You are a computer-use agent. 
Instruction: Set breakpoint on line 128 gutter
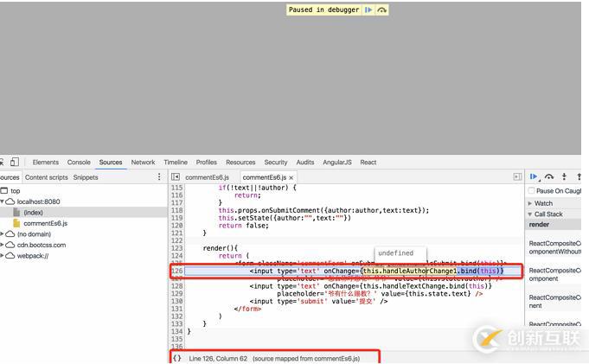(x=176, y=286)
